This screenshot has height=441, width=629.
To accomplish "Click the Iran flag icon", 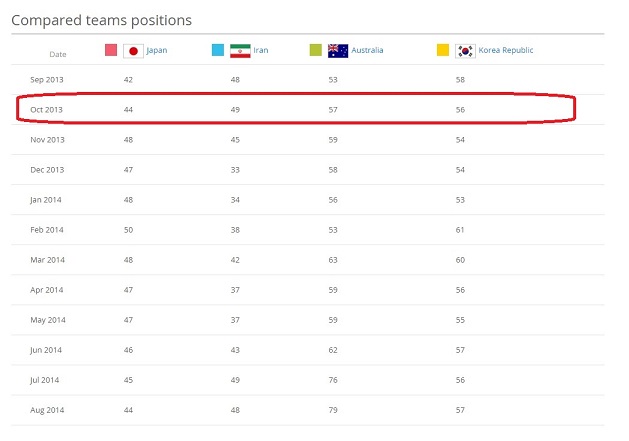I will (x=240, y=51).
